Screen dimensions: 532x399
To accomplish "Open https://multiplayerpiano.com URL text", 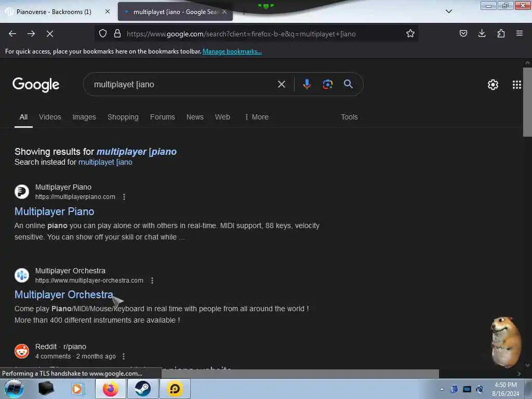I will pos(75,197).
